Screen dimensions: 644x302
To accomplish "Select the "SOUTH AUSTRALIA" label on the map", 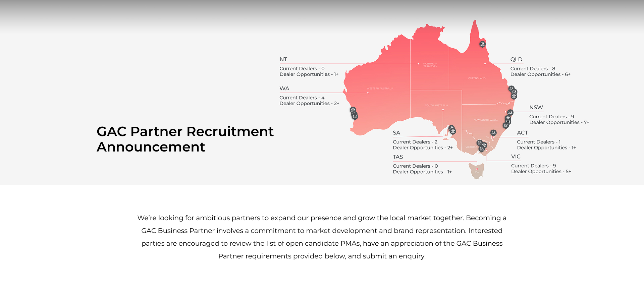I will pyautogui.click(x=436, y=106).
